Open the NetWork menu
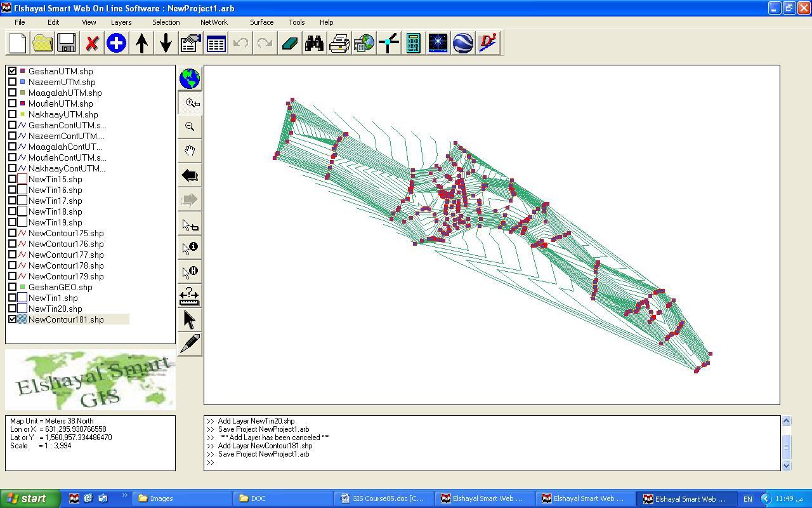 pos(214,22)
